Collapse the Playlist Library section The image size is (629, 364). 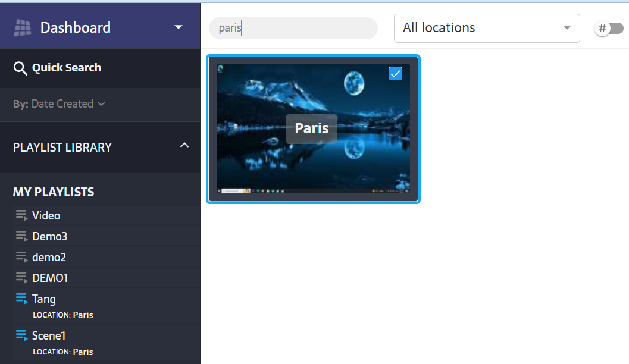tap(184, 146)
